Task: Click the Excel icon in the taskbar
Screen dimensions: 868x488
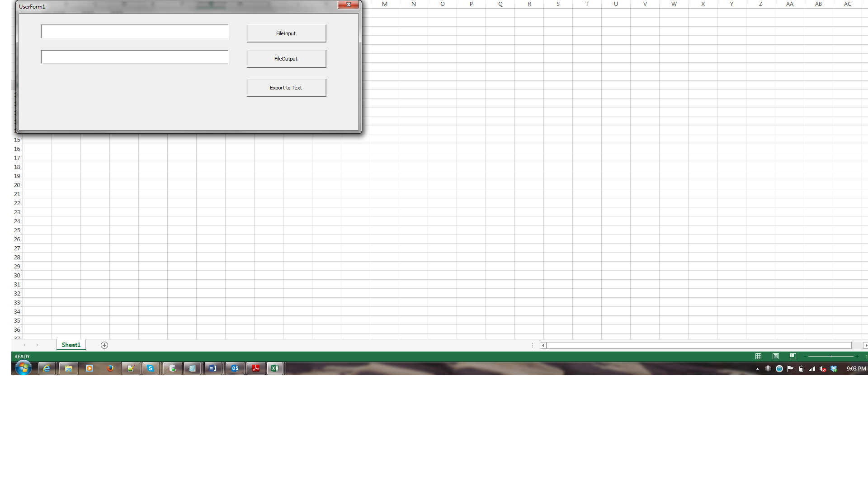Action: [275, 368]
